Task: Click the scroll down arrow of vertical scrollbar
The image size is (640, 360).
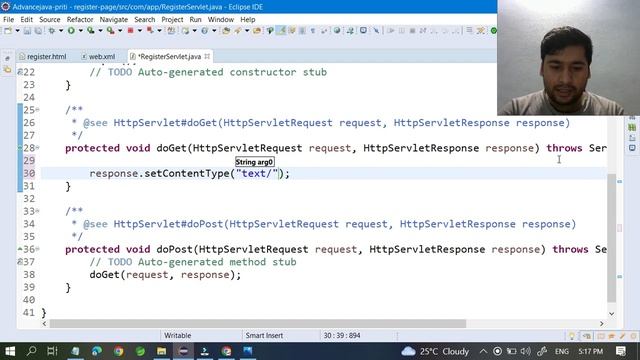Action: (x=611, y=313)
